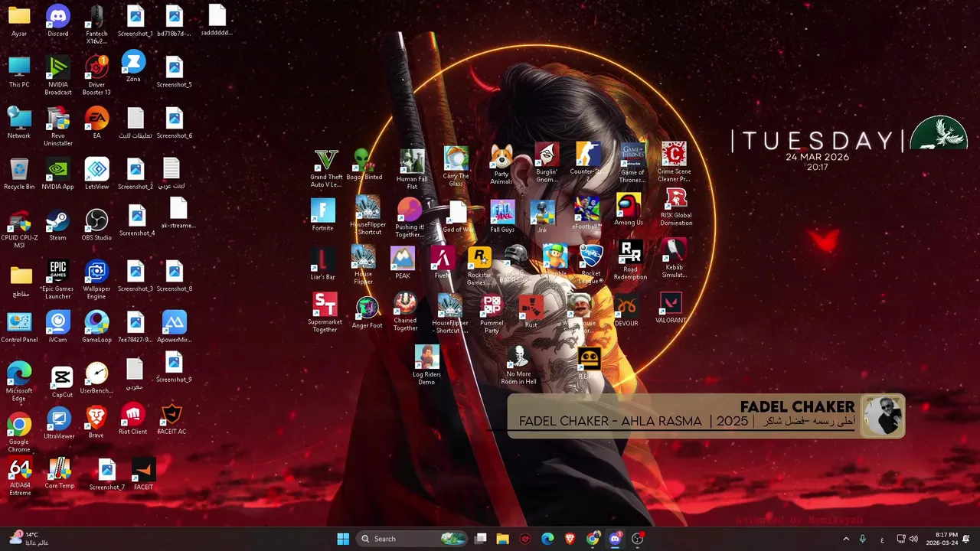Open the FiveM desktop shortcut
The image size is (980, 551).
click(442, 263)
